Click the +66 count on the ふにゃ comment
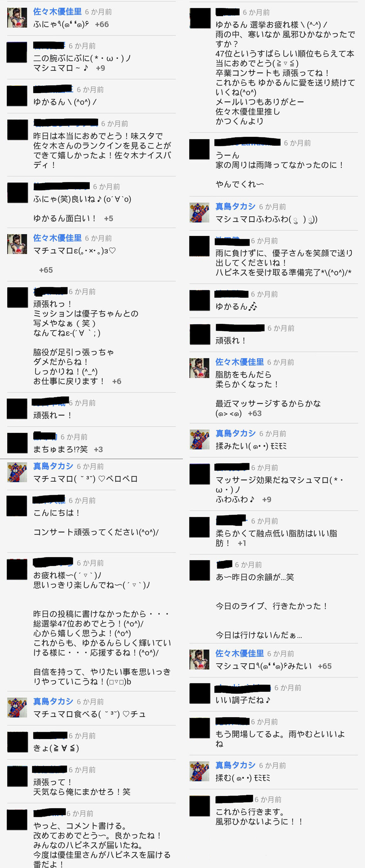Screen dimensions: 365x868 (x=102, y=24)
